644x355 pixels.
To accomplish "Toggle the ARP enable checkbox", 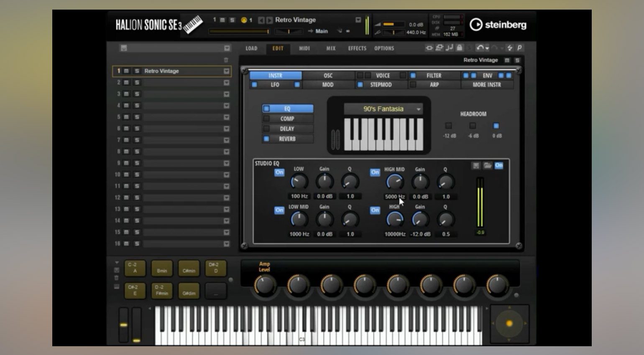I will pos(413,85).
